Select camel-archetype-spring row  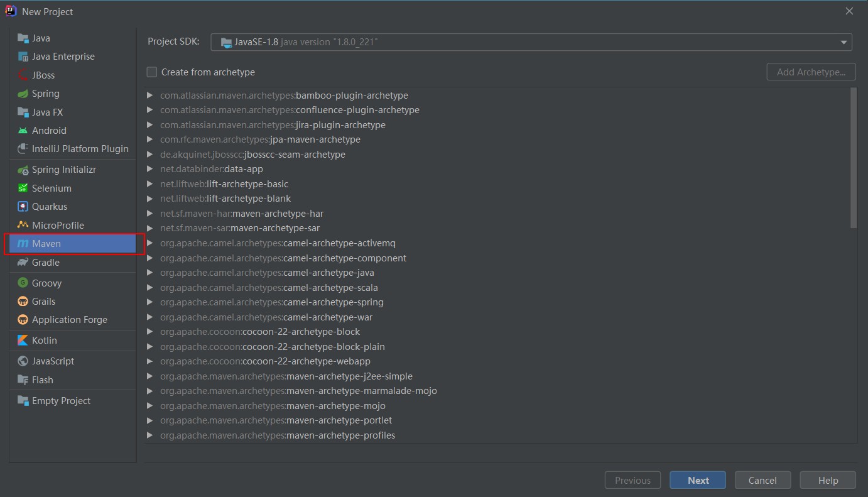click(497, 302)
